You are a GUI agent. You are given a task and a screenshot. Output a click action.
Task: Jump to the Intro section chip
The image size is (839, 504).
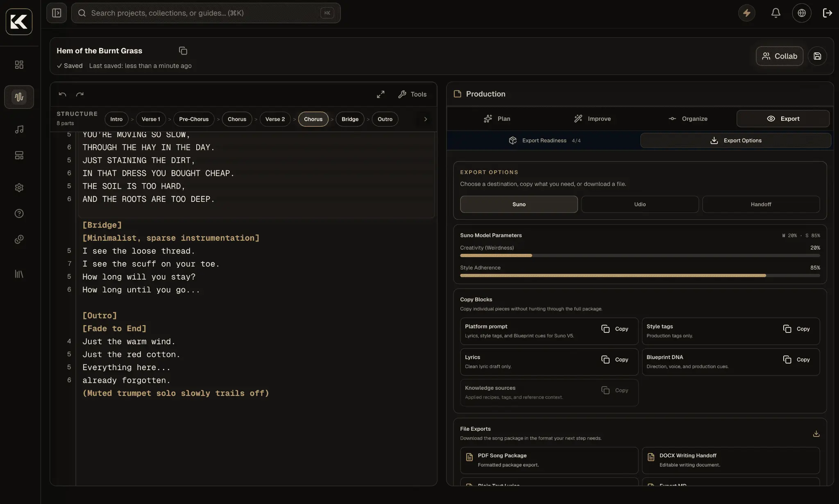[x=116, y=119]
